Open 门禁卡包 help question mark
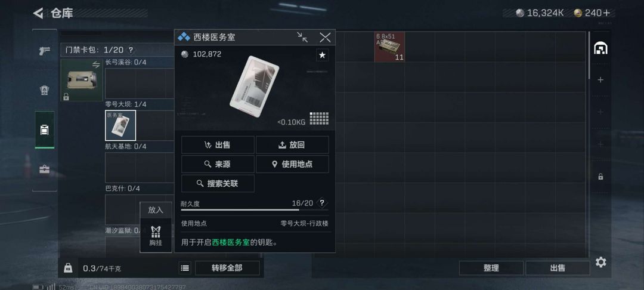Viewport: 644px width, 290px height. (x=131, y=50)
